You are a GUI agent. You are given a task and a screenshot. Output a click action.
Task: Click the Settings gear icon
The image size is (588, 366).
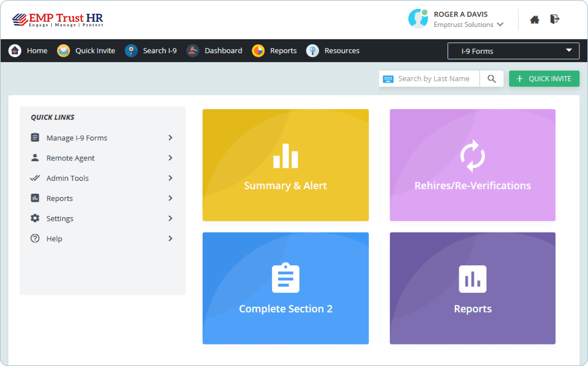35,218
